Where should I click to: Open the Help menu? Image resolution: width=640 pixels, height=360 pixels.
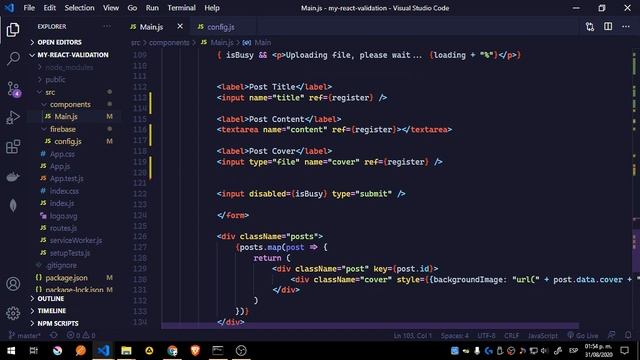point(212,8)
